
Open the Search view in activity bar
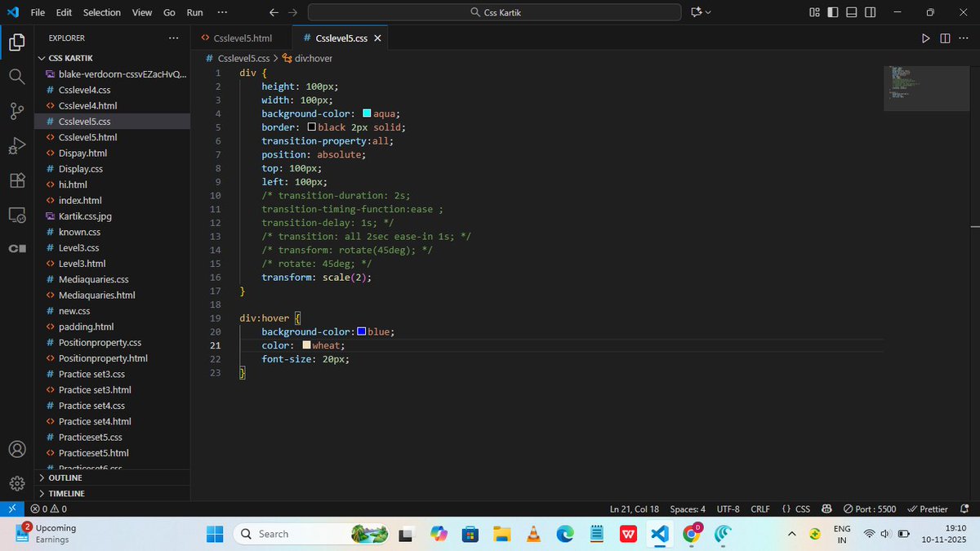click(16, 77)
